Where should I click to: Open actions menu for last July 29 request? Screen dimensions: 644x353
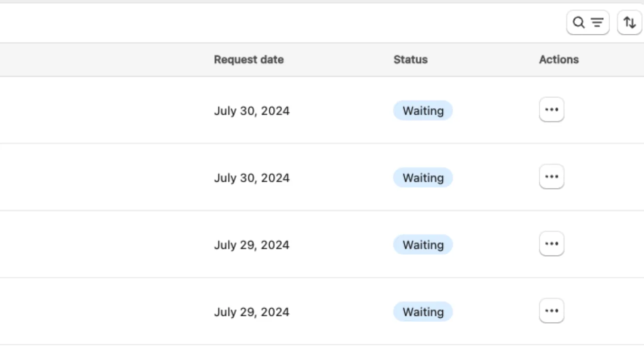(551, 311)
